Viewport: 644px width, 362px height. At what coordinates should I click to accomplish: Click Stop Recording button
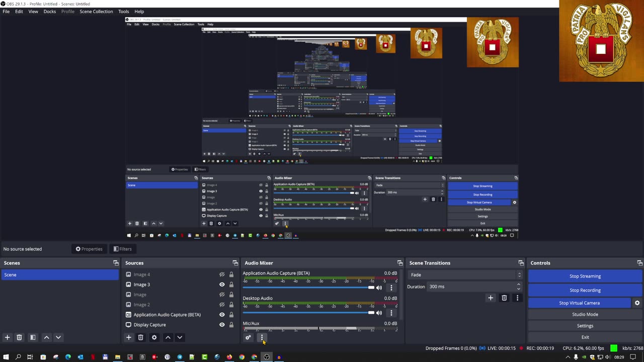click(585, 290)
